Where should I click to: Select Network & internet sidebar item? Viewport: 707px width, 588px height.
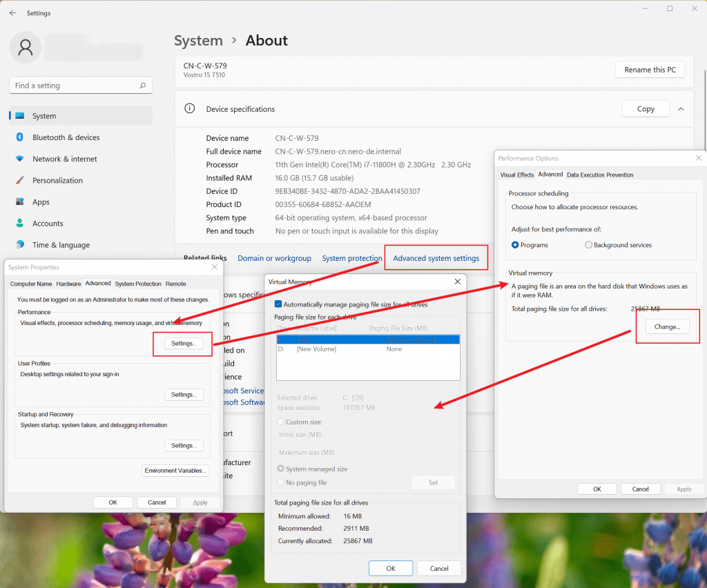click(64, 159)
